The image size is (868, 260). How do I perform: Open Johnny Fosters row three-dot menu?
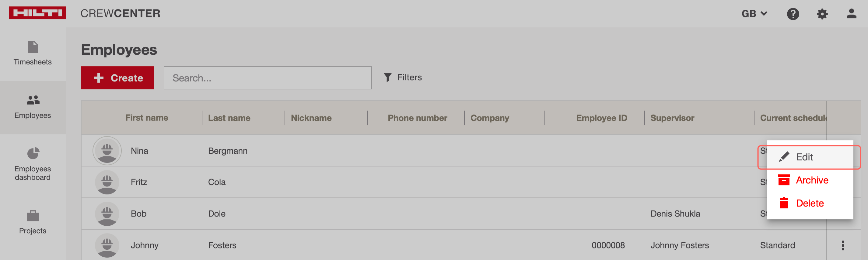click(x=843, y=245)
